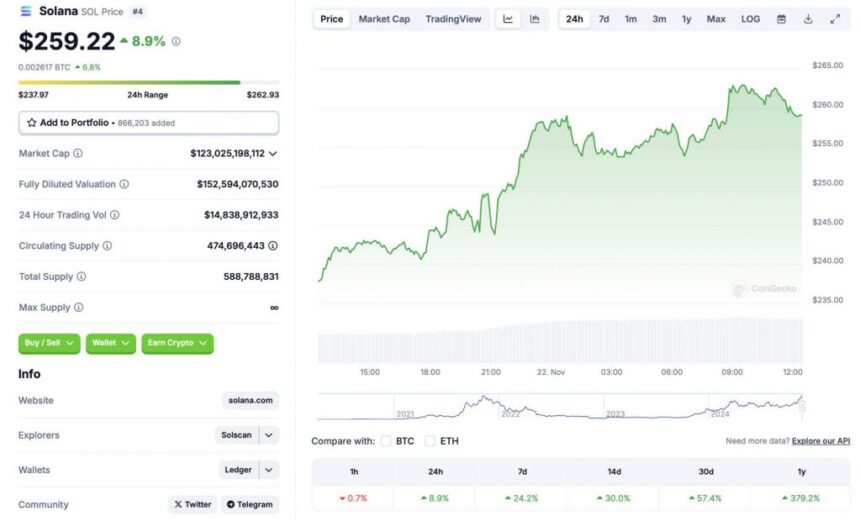Download chart data with download icon
This screenshot has height=521, width=860.
tap(808, 19)
